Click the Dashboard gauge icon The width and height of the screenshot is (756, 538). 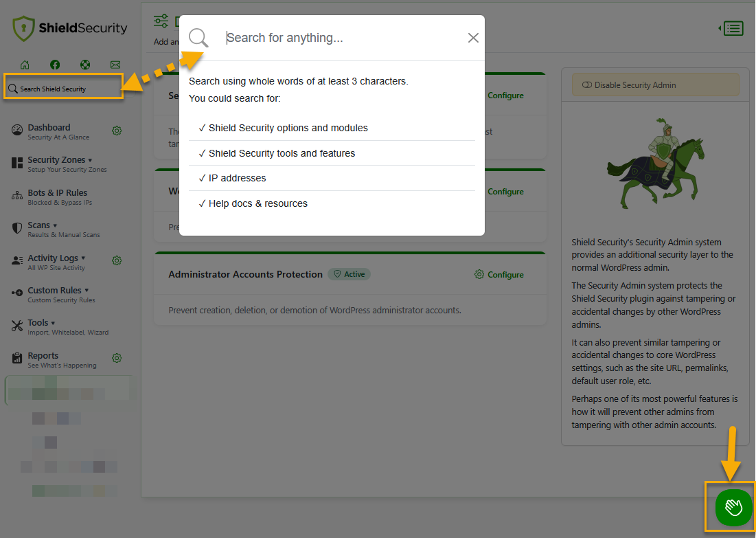(x=17, y=131)
